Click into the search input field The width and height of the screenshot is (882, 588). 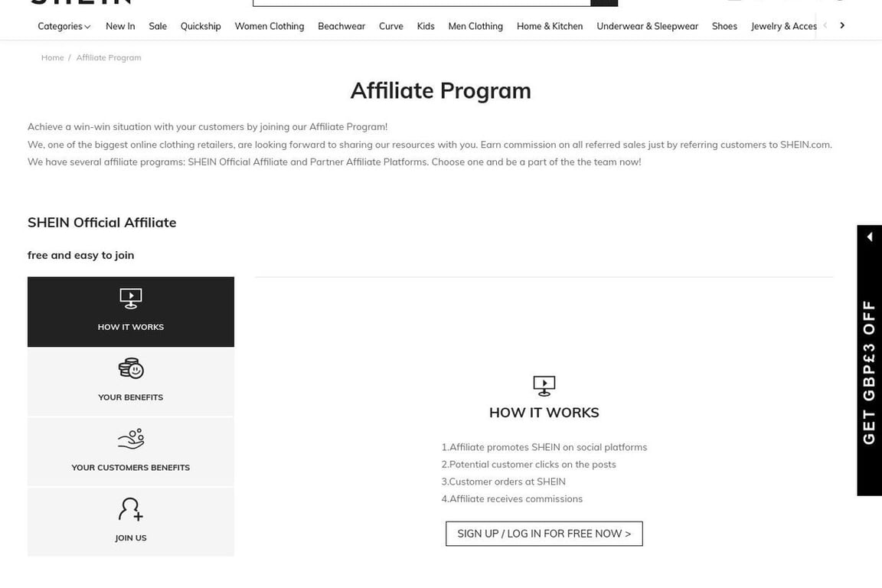point(421,2)
